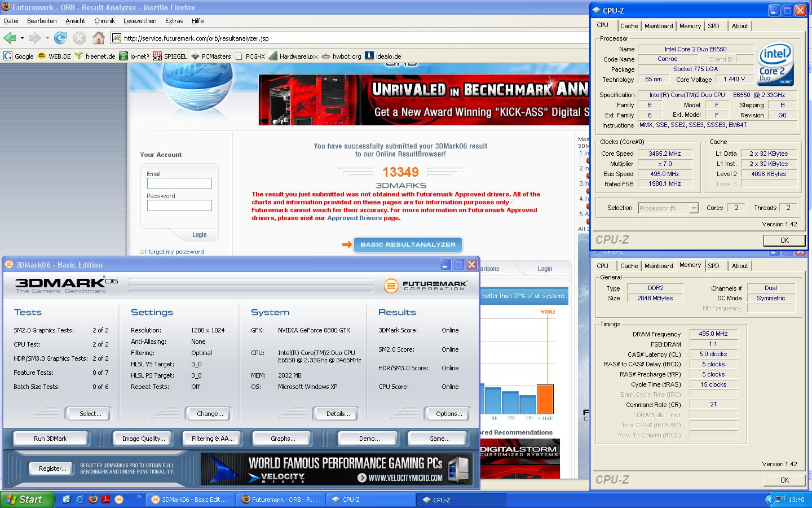Click Register... button in 3DMark06
Screen dimensions: 812x508
52,468
